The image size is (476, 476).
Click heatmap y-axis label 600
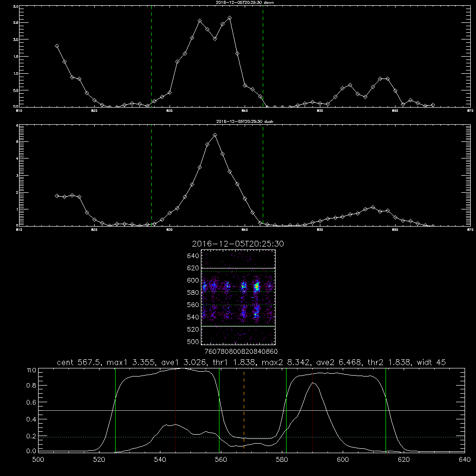193,280
